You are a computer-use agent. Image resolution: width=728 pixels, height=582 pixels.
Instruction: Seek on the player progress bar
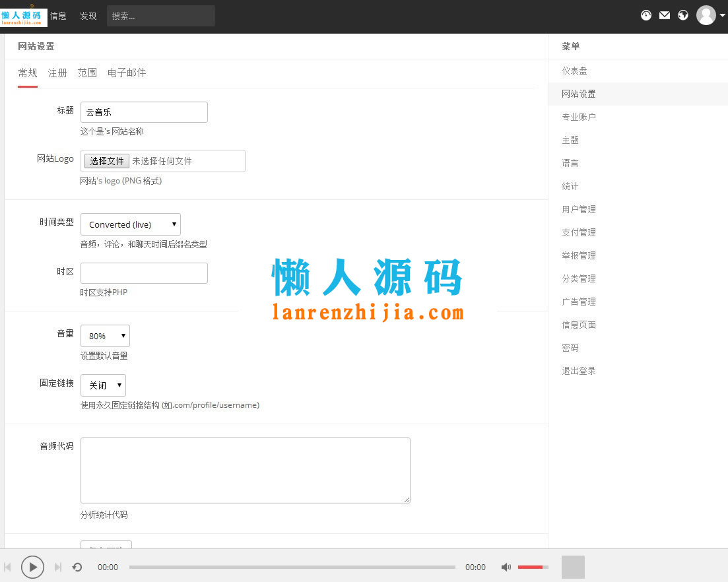(x=292, y=567)
